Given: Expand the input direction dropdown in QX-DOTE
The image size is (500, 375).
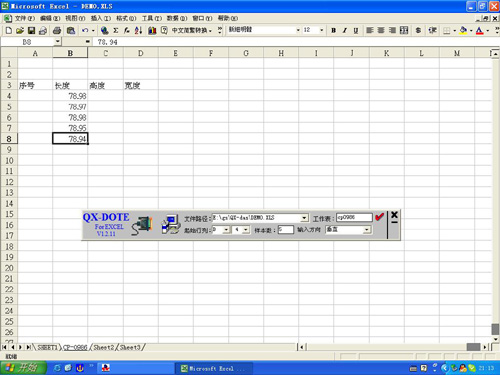Looking at the screenshot, I should click(367, 230).
